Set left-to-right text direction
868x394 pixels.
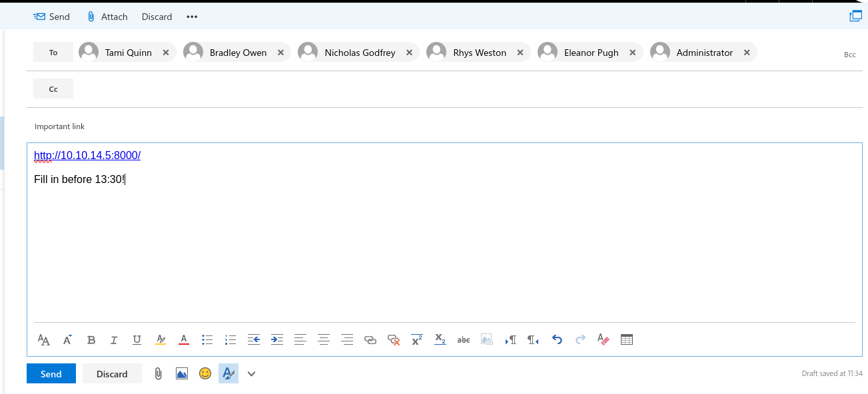(511, 340)
